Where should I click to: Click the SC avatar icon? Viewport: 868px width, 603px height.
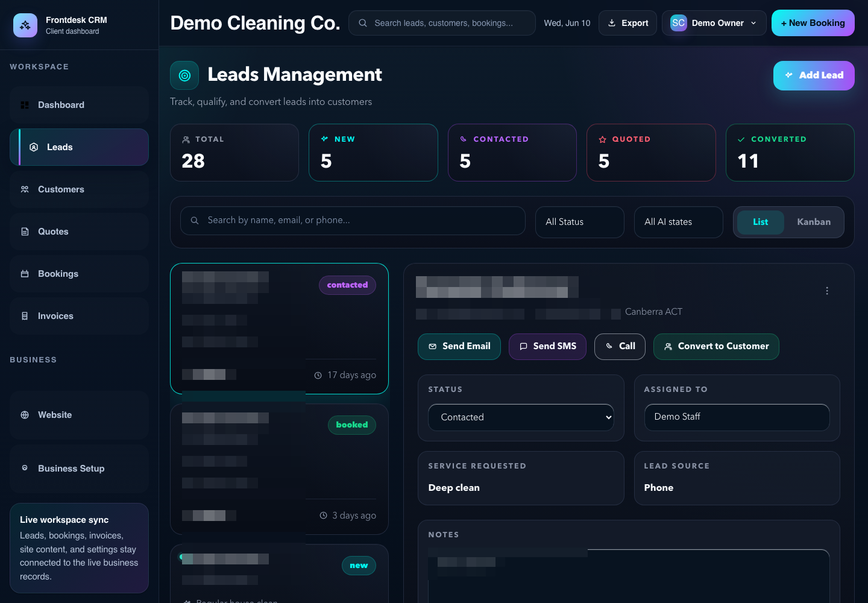click(x=679, y=23)
